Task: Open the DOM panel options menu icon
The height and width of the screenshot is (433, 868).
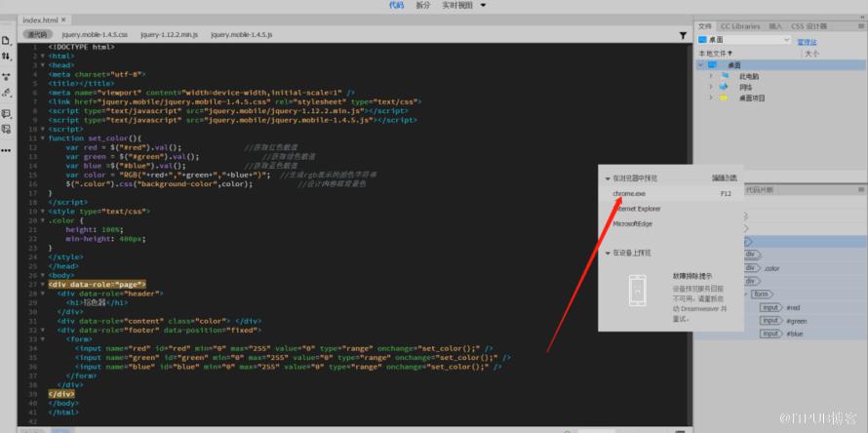Action: [861, 190]
